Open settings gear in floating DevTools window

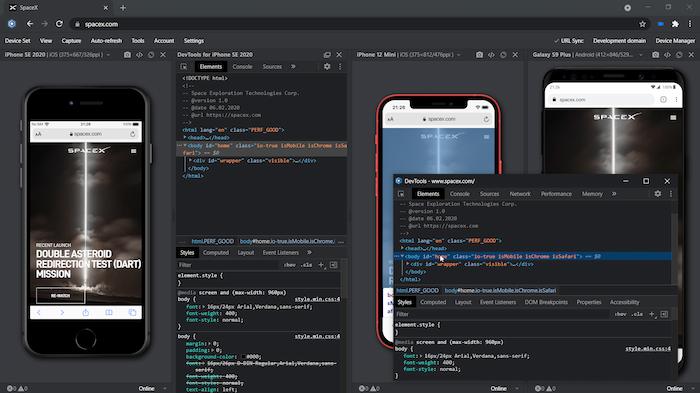[658, 194]
